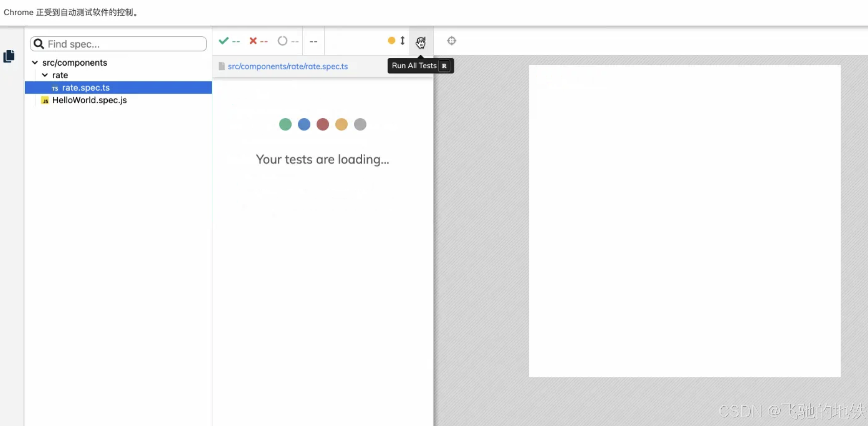
Task: Click the red failed-tests X icon
Action: pyautogui.click(x=253, y=41)
